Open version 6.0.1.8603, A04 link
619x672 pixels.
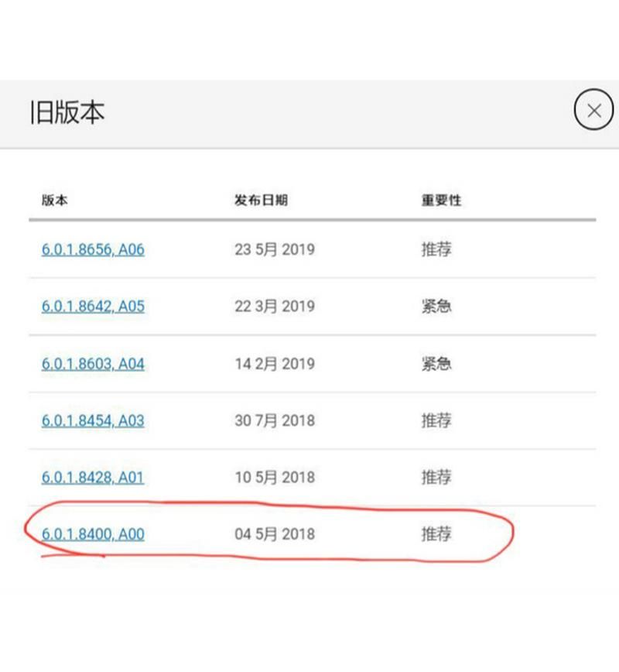[x=93, y=364]
